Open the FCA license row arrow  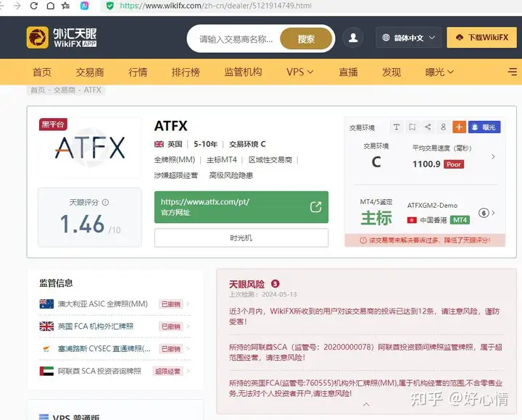click(188, 326)
